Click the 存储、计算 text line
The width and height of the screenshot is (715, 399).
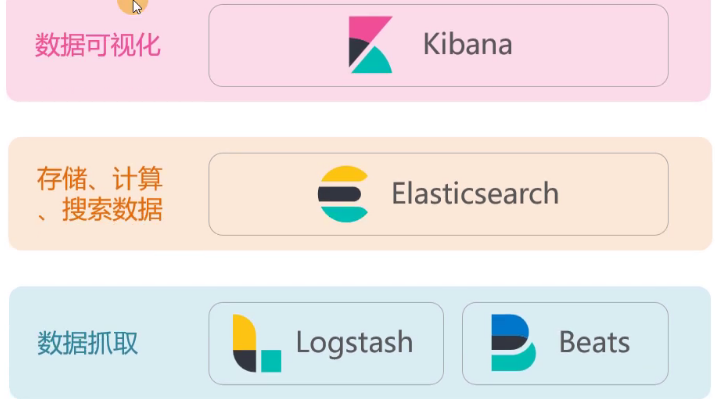[99, 179]
